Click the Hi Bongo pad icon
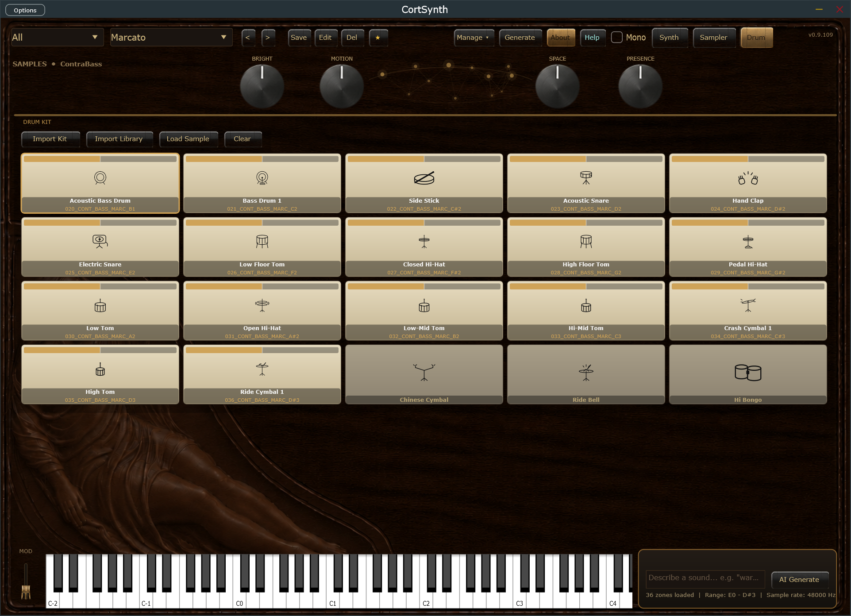 [x=748, y=372]
